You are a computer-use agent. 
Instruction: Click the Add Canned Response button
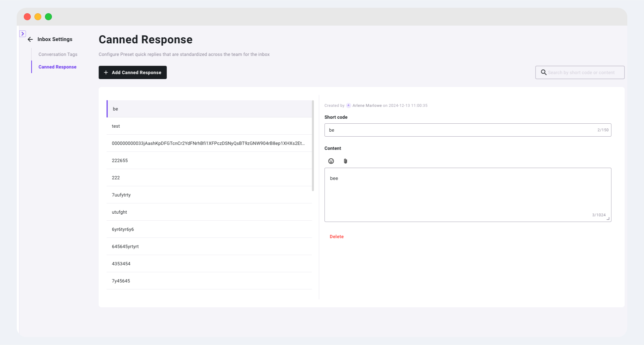133,72
